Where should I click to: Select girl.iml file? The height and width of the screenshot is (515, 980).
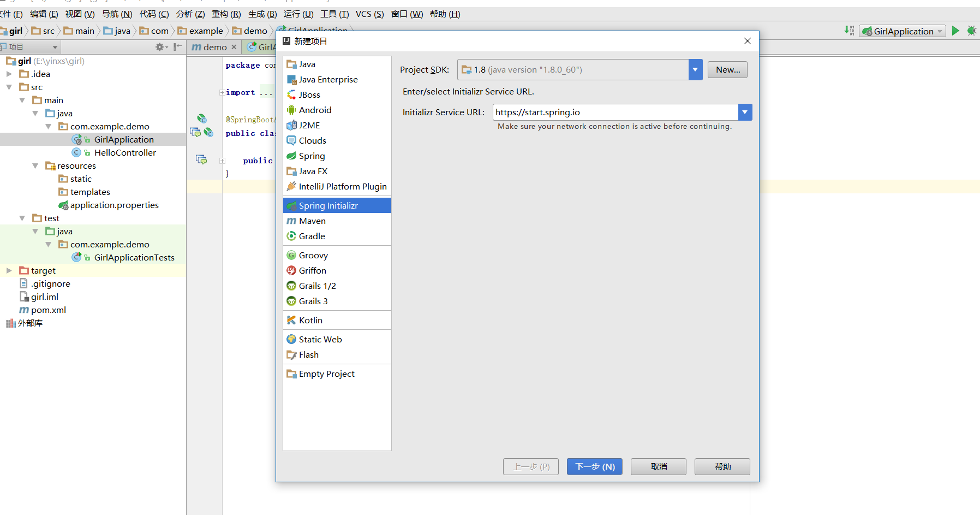[44, 297]
